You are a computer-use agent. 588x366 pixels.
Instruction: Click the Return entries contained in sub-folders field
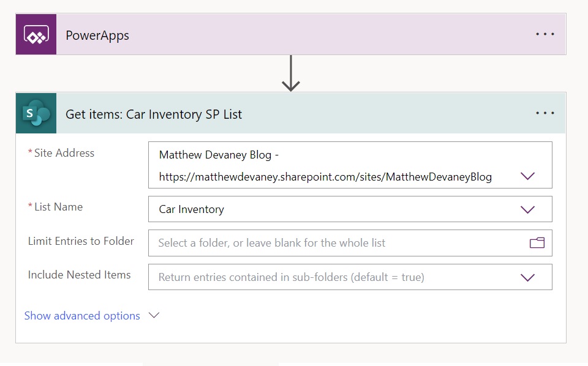click(350, 277)
